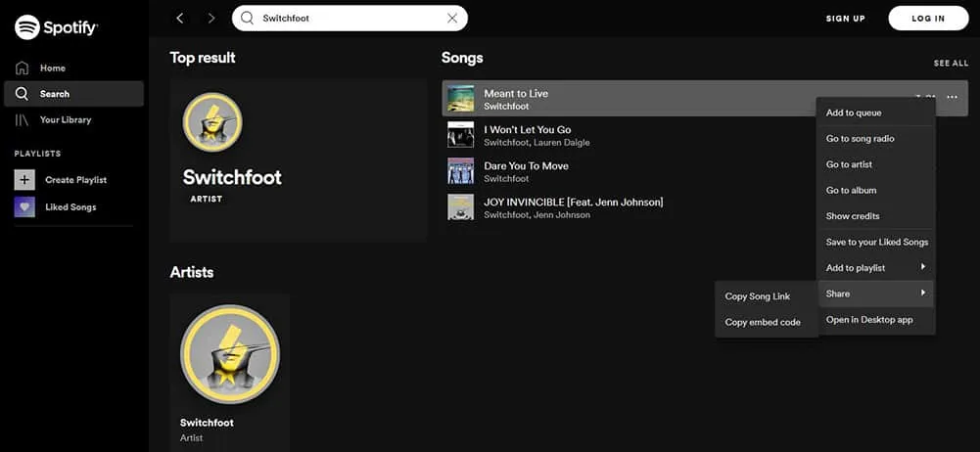Select Create Playlist label
This screenshot has width=980, height=452.
(x=75, y=180)
